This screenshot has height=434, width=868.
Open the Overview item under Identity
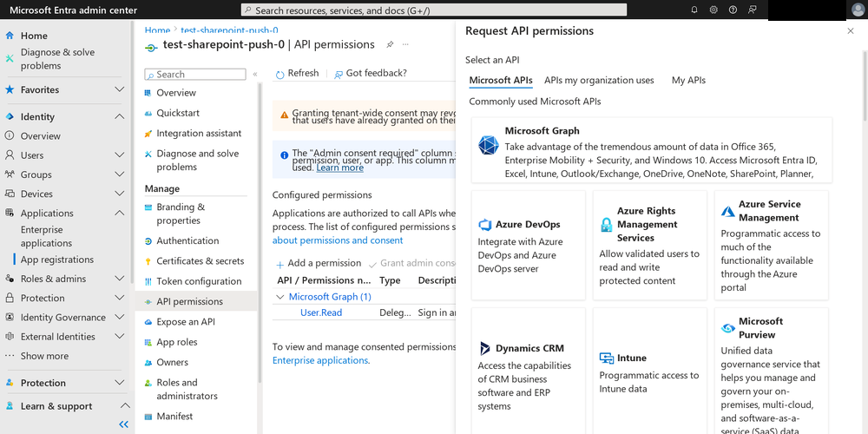click(41, 136)
